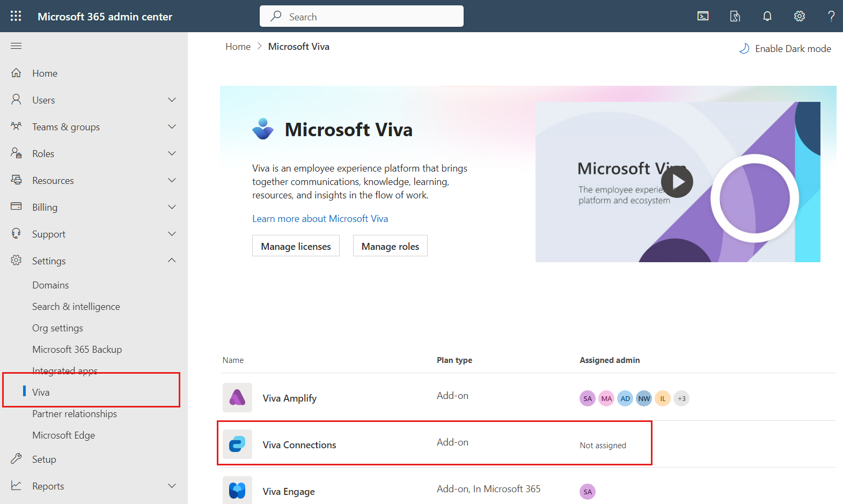Collapse the Settings section chevron

(x=172, y=261)
